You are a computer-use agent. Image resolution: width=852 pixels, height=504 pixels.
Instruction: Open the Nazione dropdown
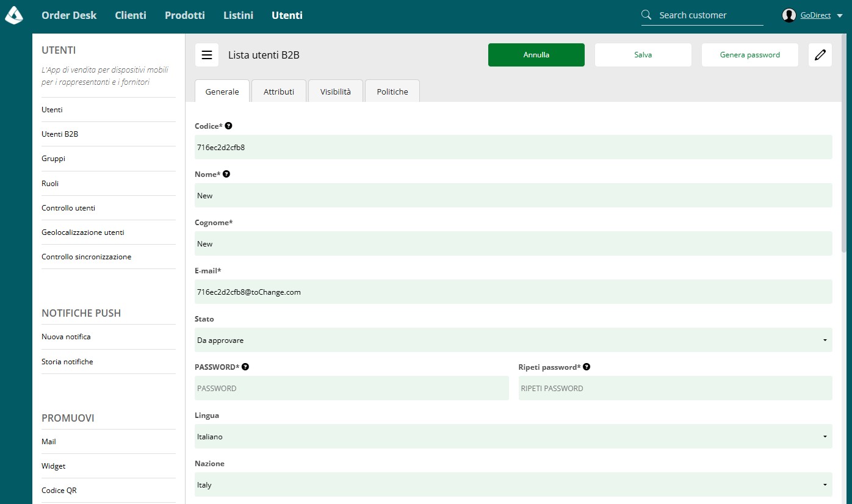coord(513,484)
